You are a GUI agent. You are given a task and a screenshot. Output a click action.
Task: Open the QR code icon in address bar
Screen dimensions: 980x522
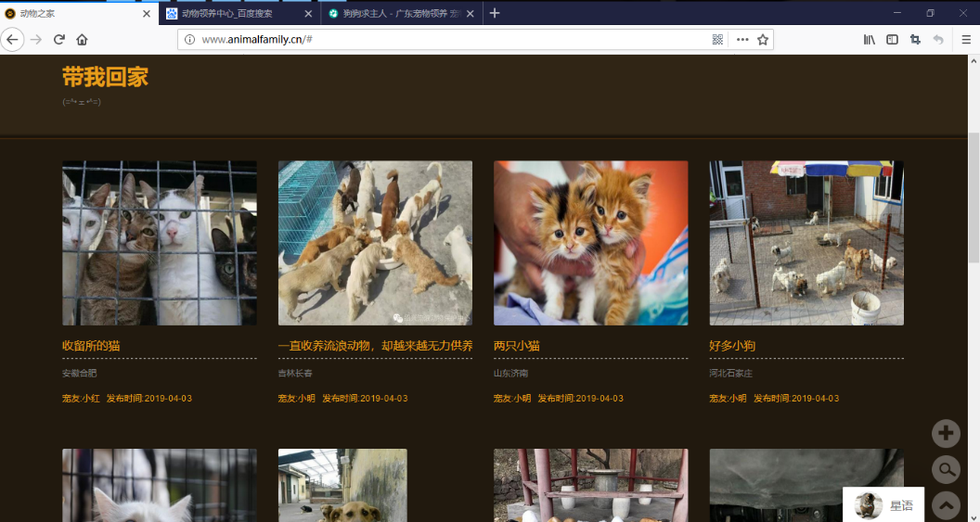717,39
